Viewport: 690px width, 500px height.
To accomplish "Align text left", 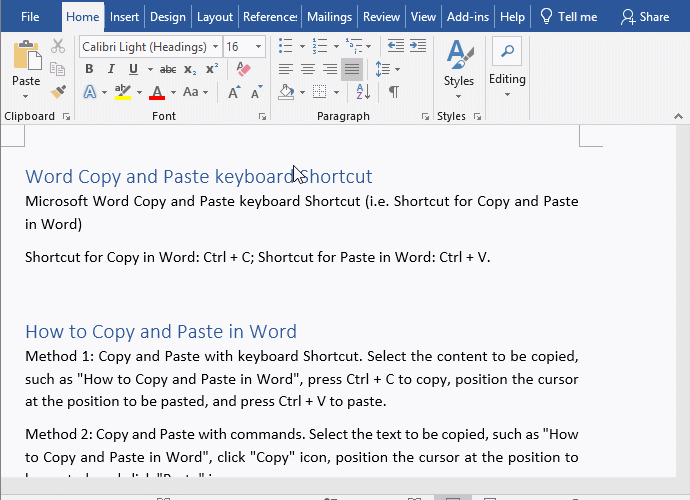I will click(x=286, y=69).
